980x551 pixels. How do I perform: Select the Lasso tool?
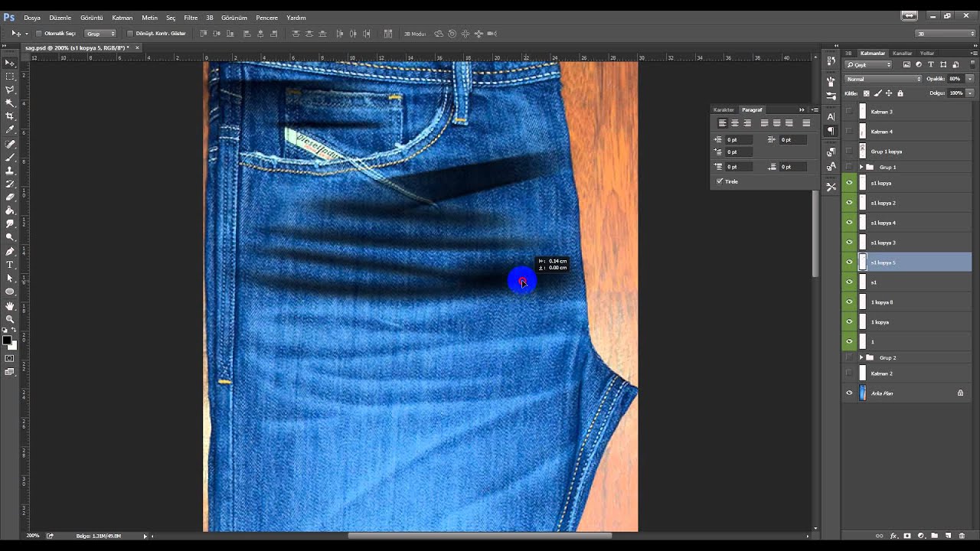click(10, 90)
